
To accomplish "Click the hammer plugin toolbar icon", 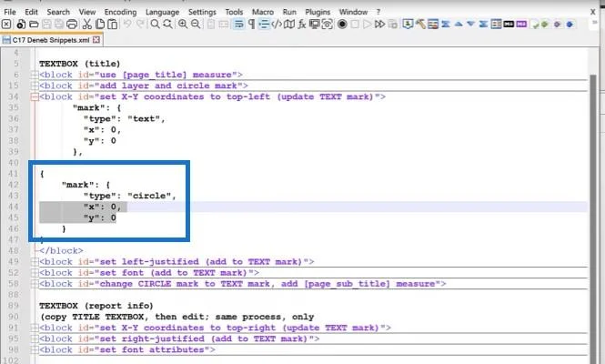I will pyautogui.click(x=420, y=25).
